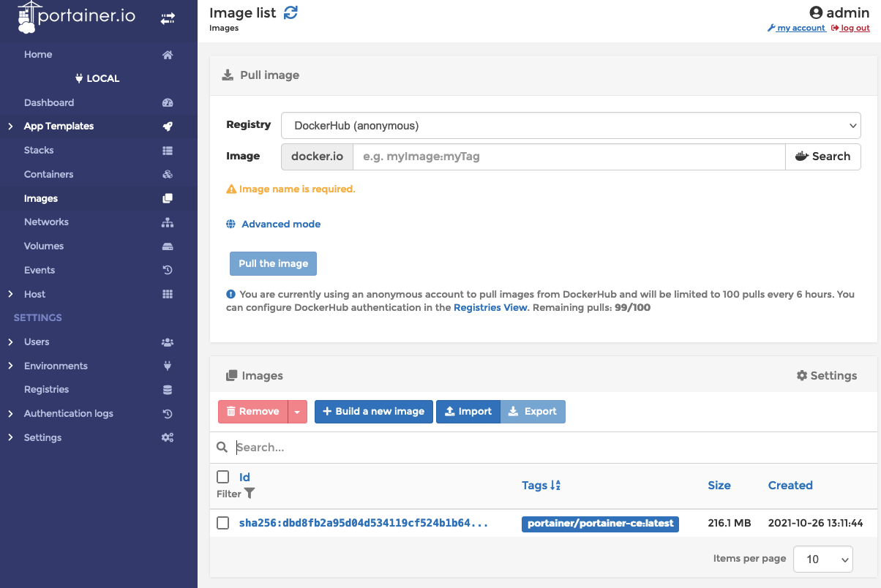Click Build a new image button
The width and height of the screenshot is (881, 588).
[374, 412]
